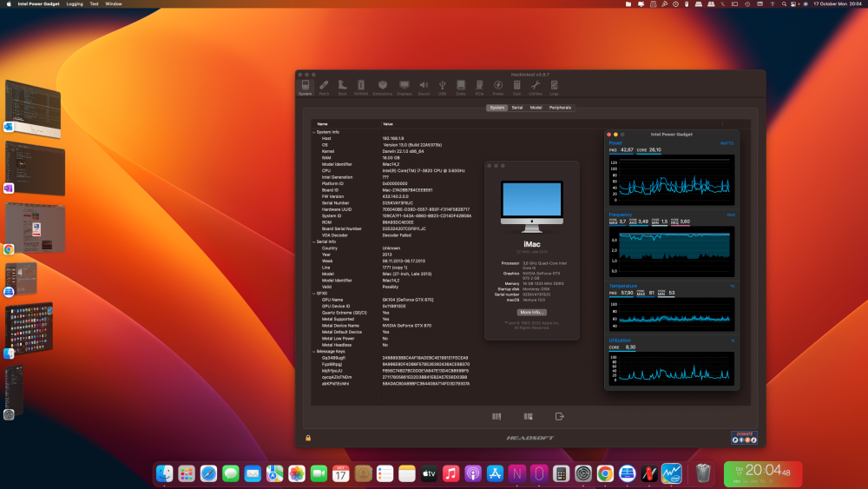Screen dimensions: 868x489
Task: Select the NVRAM toolbar icon
Action: [361, 88]
